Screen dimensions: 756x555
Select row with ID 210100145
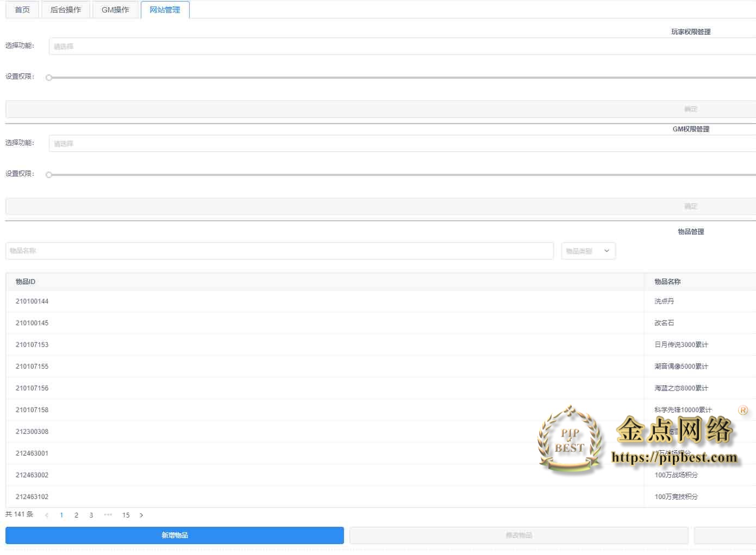pos(380,323)
